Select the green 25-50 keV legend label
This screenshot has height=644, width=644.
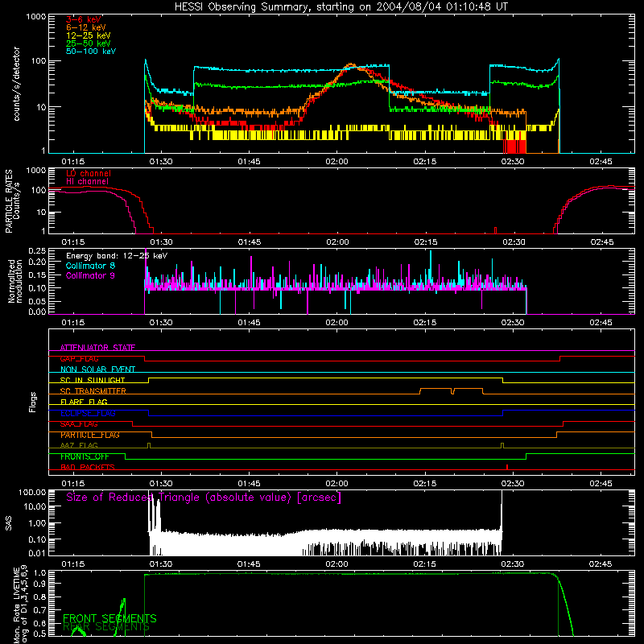point(89,43)
